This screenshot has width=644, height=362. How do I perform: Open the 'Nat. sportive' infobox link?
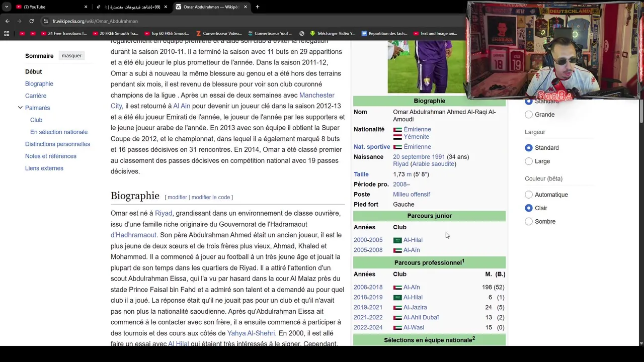[x=372, y=147]
